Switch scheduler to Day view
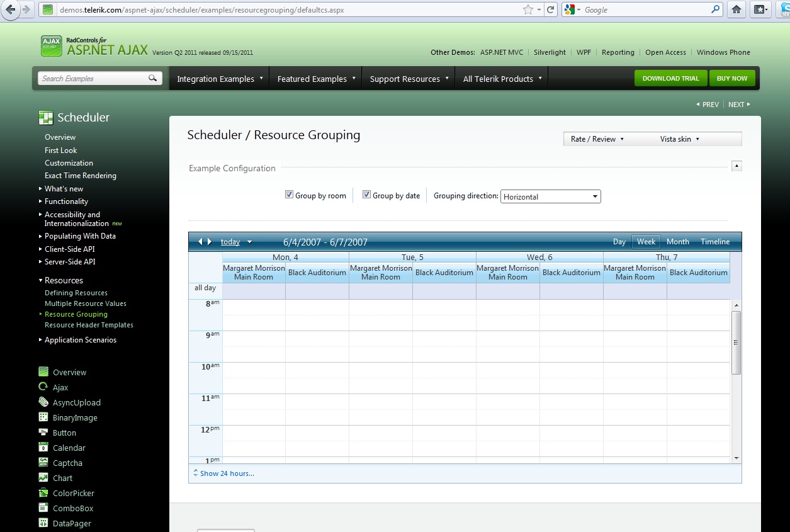790x532 pixels. coord(619,242)
